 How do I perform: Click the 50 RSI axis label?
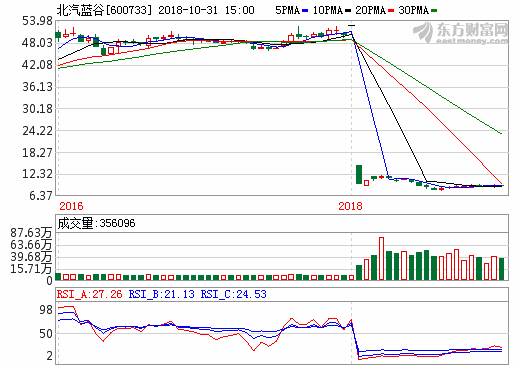pos(46,334)
